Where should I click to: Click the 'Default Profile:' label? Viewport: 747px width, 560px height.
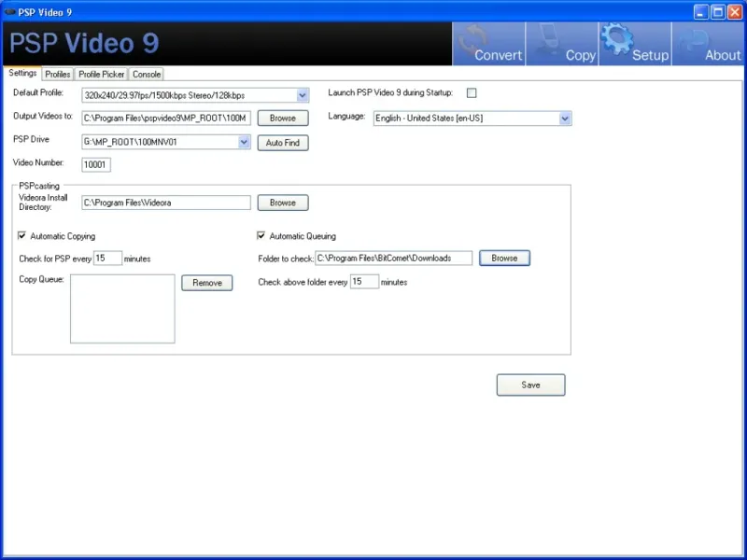[38, 92]
